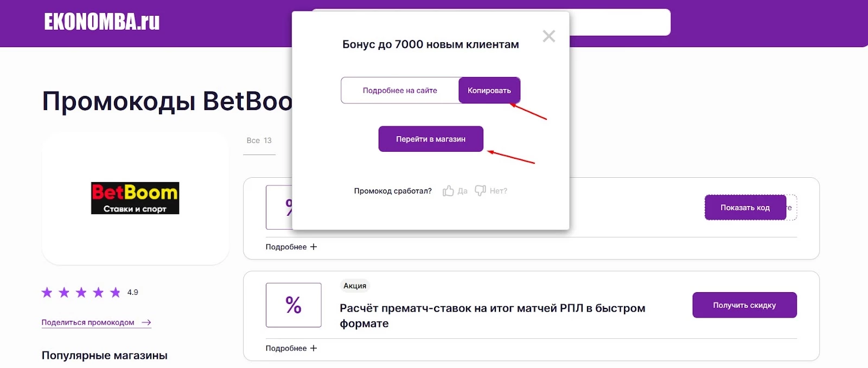Click the arrow icon next to Поделиться промокодом
Viewport: 868px width, 368px height.
tap(146, 322)
